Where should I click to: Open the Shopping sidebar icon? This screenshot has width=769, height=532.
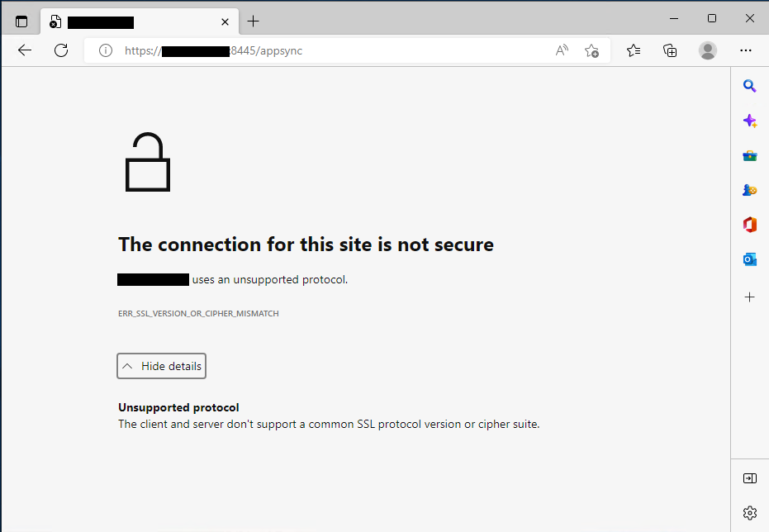[x=749, y=154]
